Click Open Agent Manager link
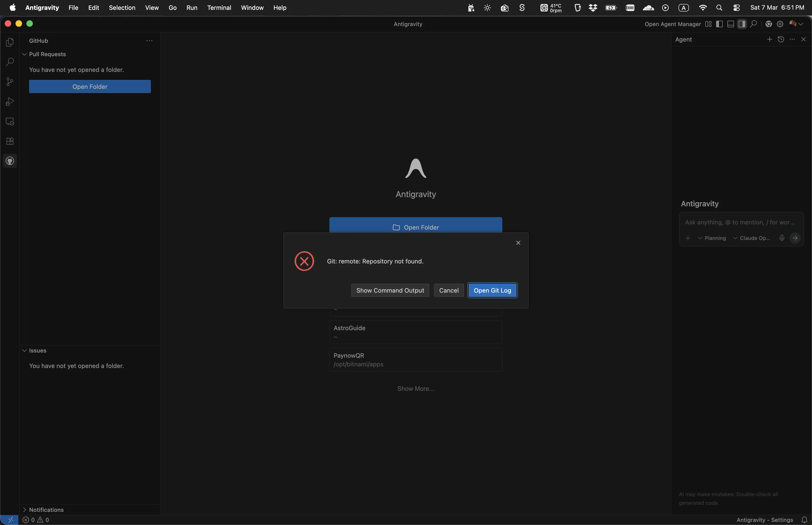The width and height of the screenshot is (812, 525). (673, 24)
